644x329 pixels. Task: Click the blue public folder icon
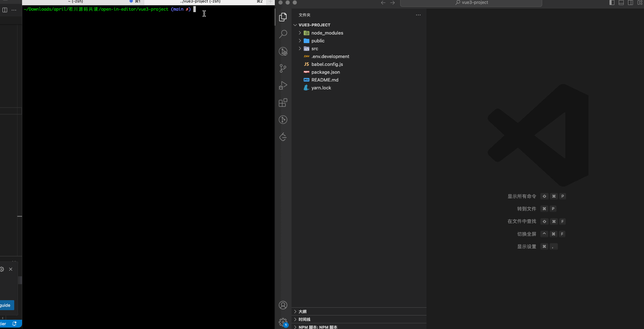pyautogui.click(x=307, y=41)
